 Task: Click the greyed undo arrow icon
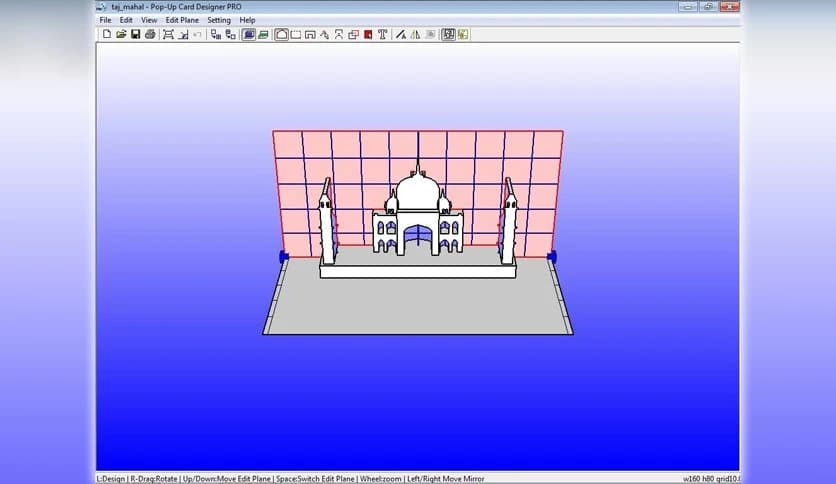tap(198, 35)
